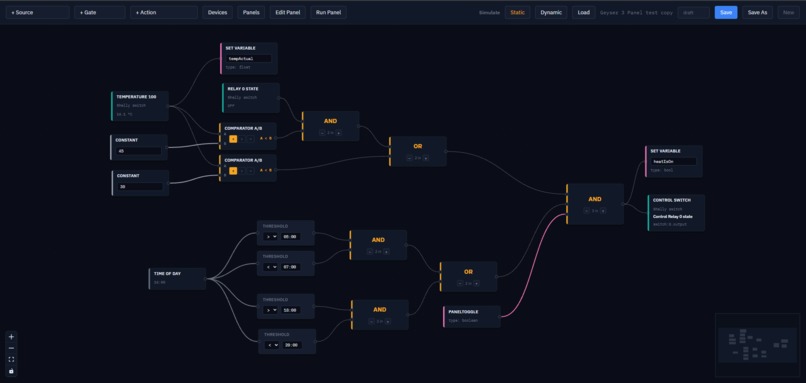
Task: Select Dynamic simulation mode
Action: point(551,12)
